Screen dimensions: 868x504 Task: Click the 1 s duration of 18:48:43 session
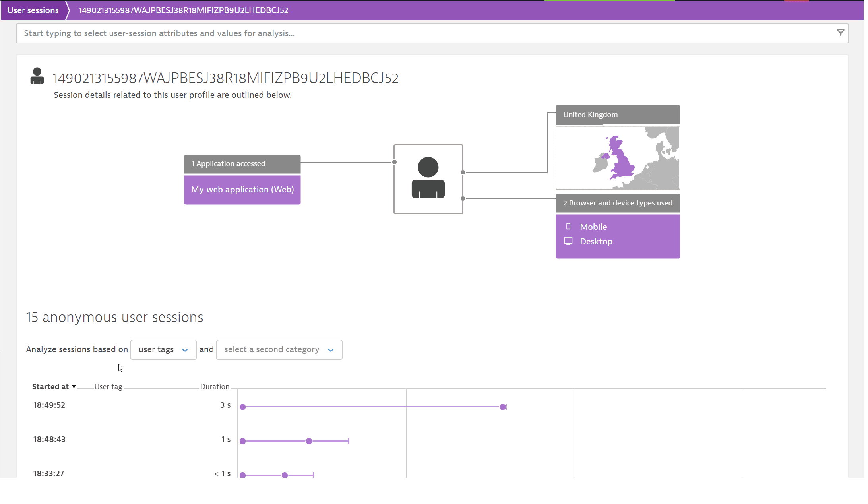(226, 439)
